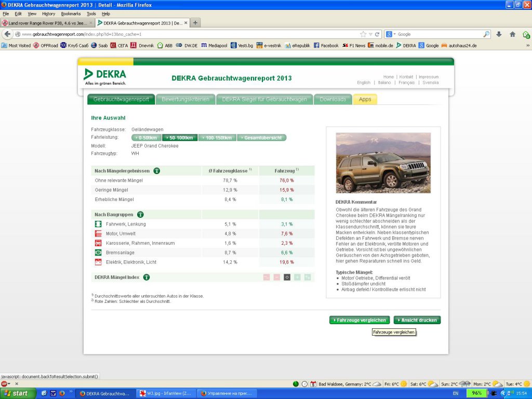Viewport: 532px width, 399px height.
Task: Open the Bewertungskriterien tab
Action: (185, 99)
